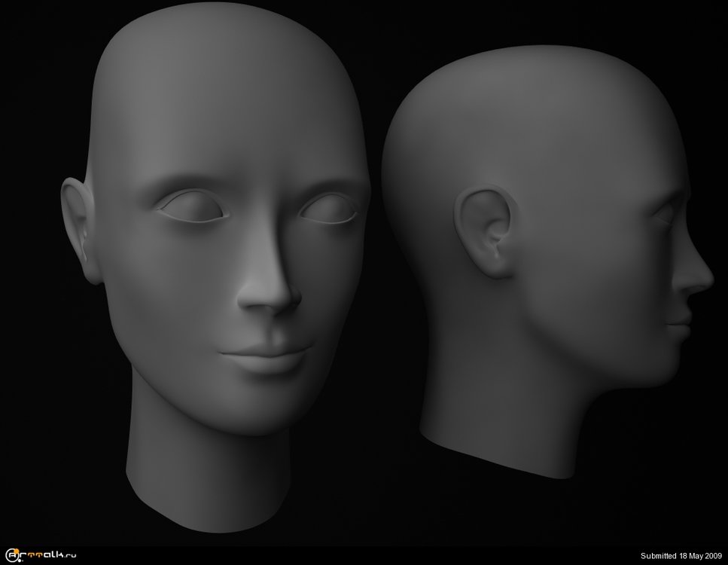Viewport: 728px width, 565px height.
Task: Click the eye on the profile head
Action: click(666, 215)
